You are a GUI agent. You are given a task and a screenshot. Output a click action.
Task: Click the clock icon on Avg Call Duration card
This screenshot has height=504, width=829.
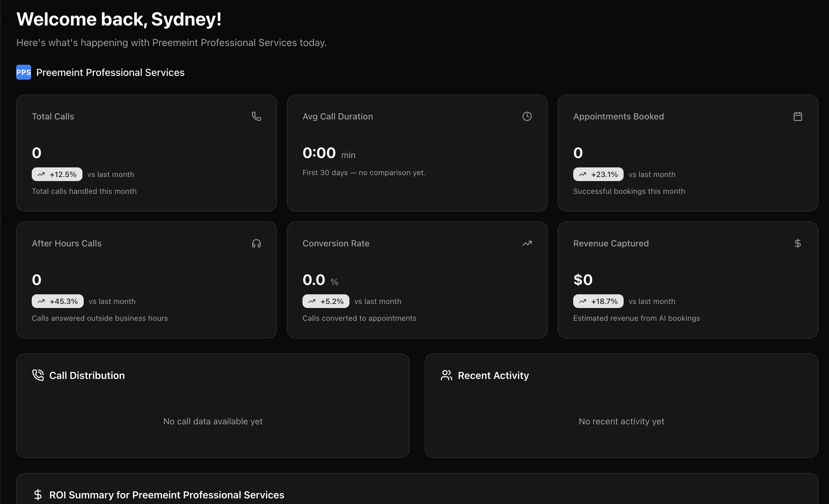(x=527, y=116)
